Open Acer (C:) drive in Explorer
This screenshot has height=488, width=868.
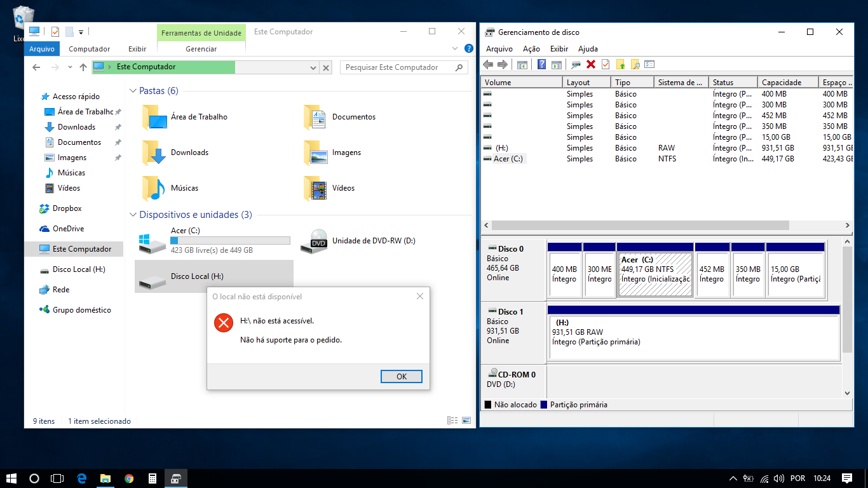coord(214,241)
